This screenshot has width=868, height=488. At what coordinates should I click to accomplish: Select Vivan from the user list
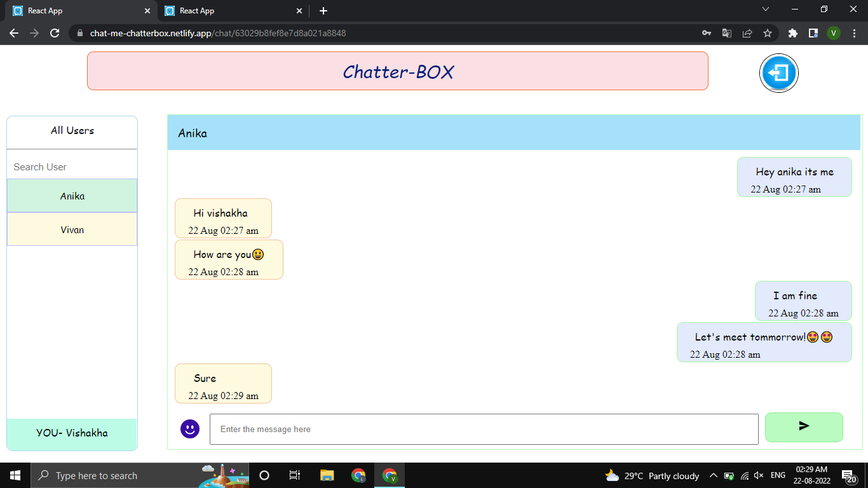[x=72, y=229]
